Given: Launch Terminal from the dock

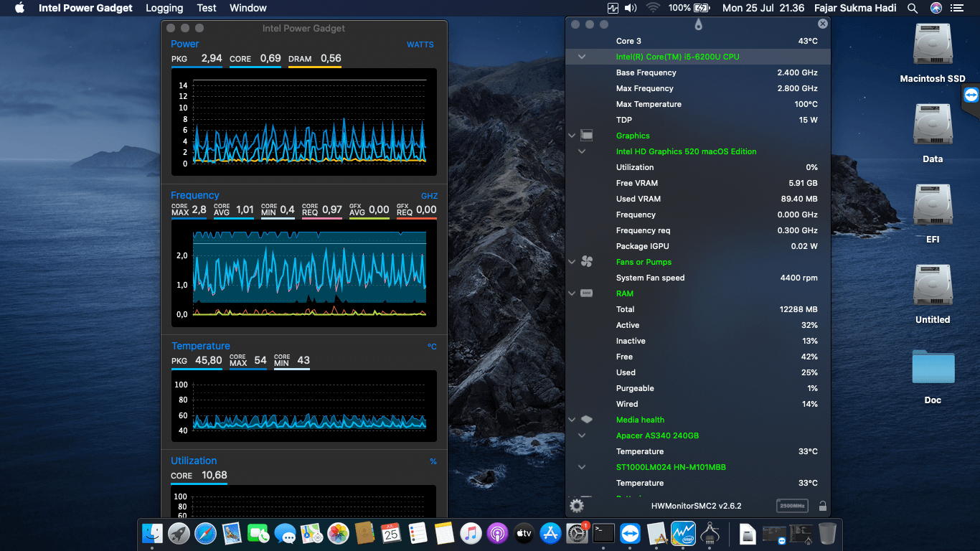Looking at the screenshot, I should point(603,533).
